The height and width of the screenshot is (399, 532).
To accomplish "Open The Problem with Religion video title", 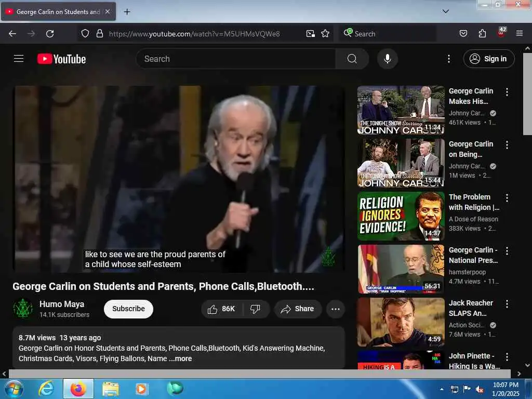I will tap(474, 202).
